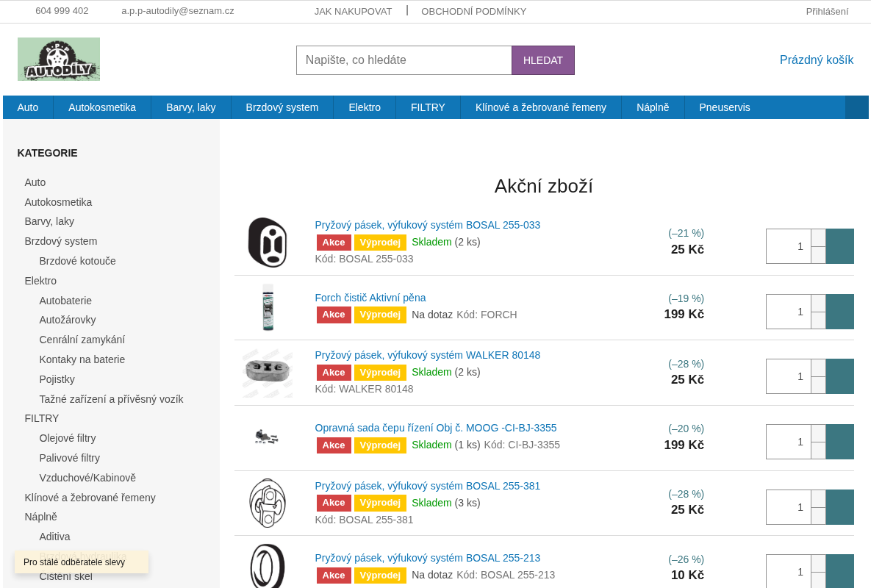Decrease quantity for Forch čistič Aktivní pěna

tap(818, 320)
